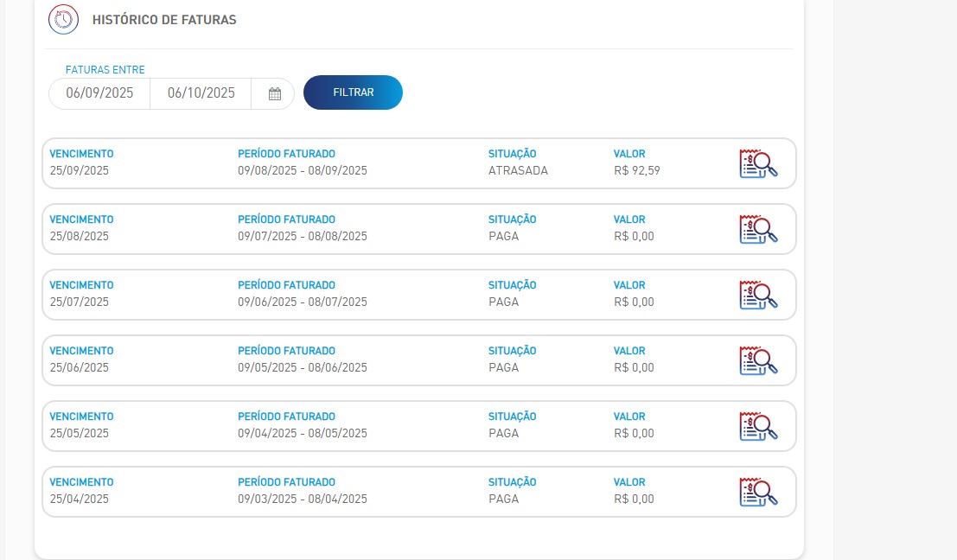Open invoice details icon for 25/08/2025

(758, 229)
